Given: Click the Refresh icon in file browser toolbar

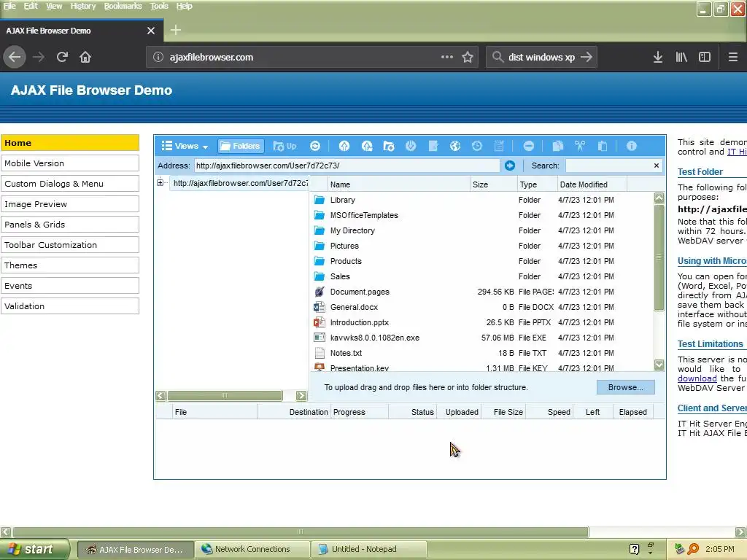Looking at the screenshot, I should point(315,146).
